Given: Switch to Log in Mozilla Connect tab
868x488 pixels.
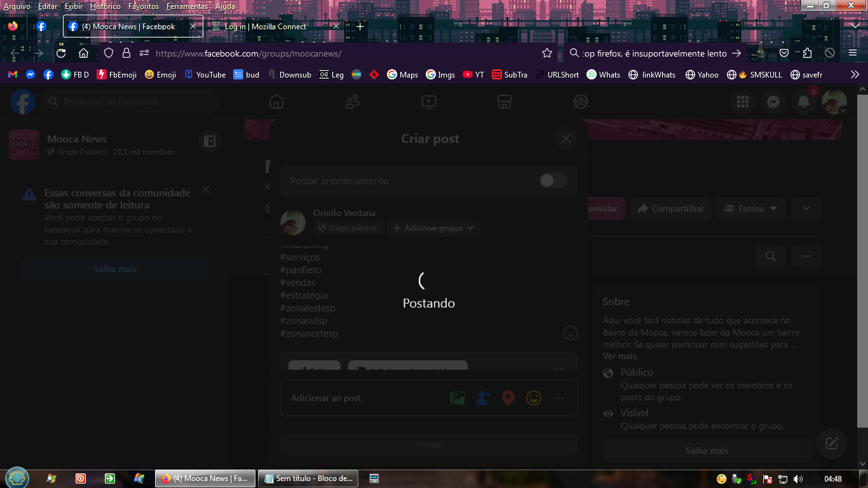Looking at the screenshot, I should [276, 27].
